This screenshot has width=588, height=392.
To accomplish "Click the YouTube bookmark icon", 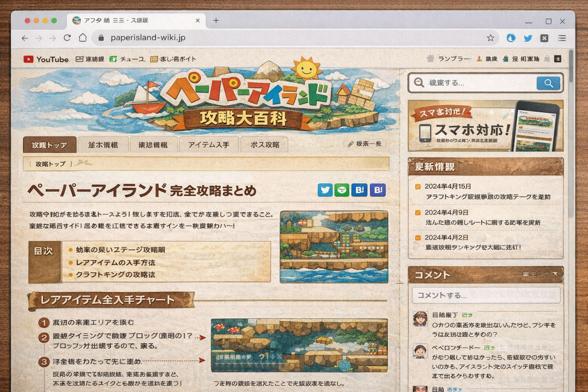I will 28,59.
